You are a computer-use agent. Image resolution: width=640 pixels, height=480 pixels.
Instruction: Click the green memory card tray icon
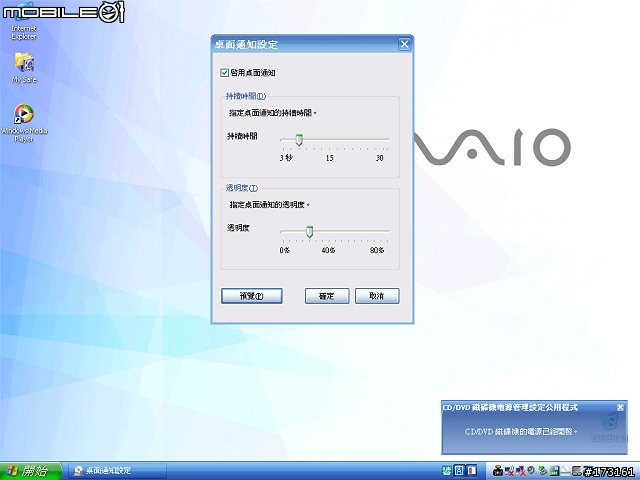pos(554,471)
